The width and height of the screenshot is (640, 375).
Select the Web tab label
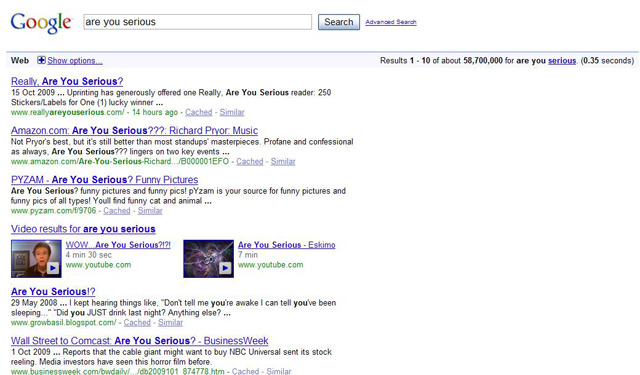[20, 60]
